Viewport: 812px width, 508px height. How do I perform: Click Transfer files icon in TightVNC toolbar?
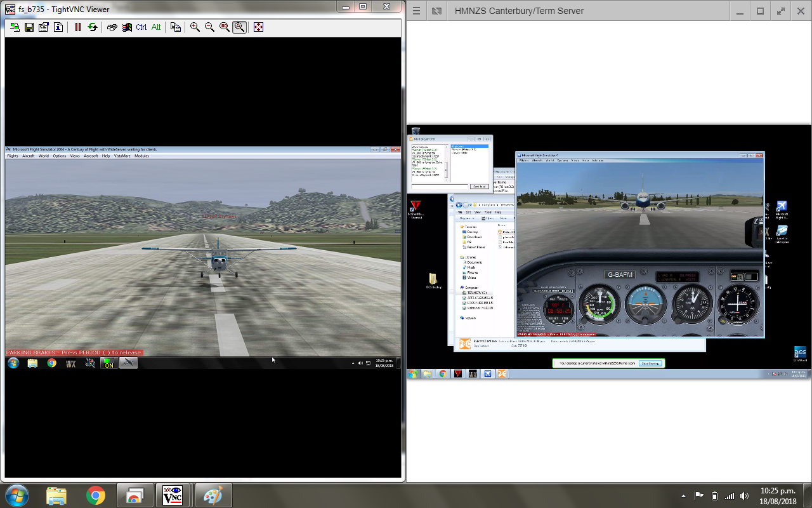[x=176, y=27]
